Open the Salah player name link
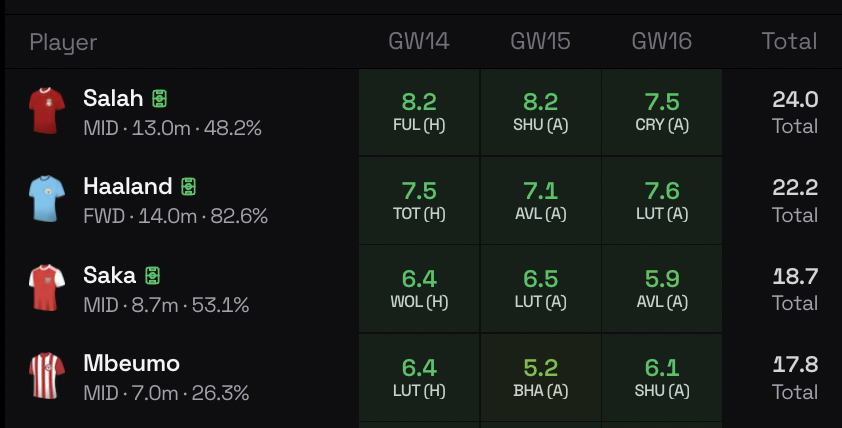This screenshot has width=842, height=428. click(x=113, y=98)
